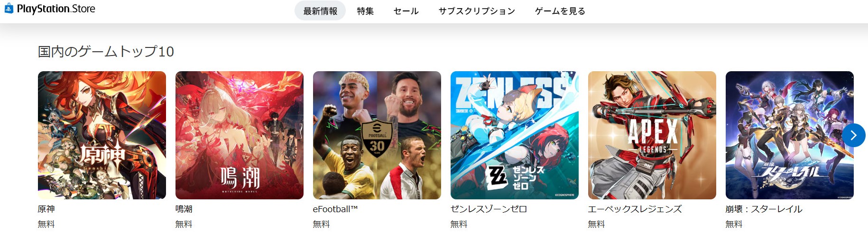Select the eFootball cover art

point(377,135)
